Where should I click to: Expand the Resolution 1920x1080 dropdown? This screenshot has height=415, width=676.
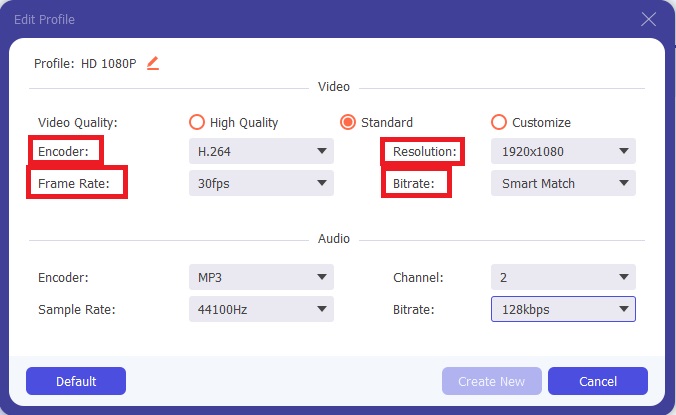[x=563, y=151]
